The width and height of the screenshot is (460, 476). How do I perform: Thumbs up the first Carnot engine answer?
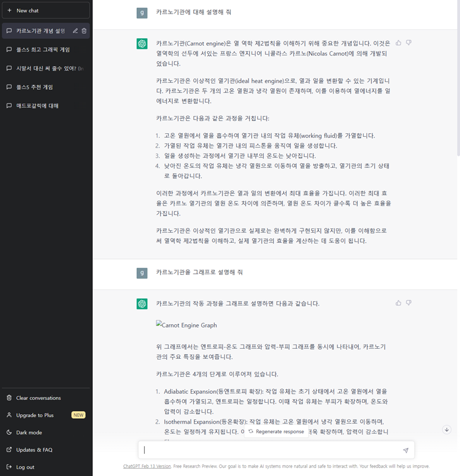(398, 43)
